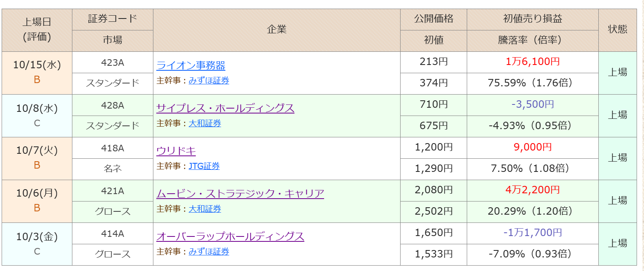Screen dimensions: 644x271
Task: Click the 初値売り損益 column header
Action: (533, 19)
